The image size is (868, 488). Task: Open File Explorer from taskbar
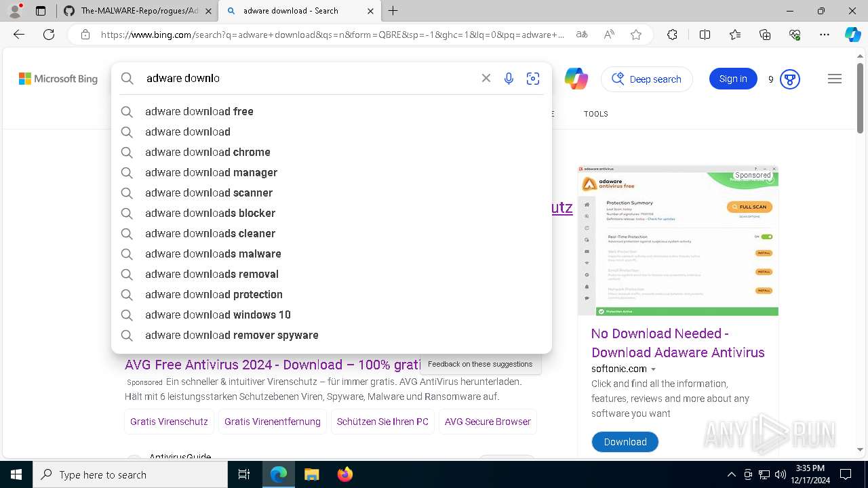pos(311,474)
